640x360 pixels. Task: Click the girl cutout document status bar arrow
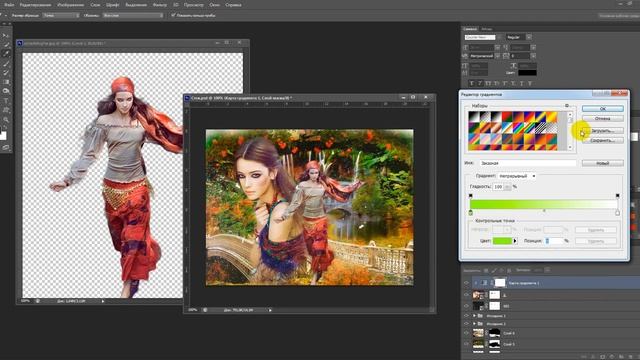[x=103, y=301]
